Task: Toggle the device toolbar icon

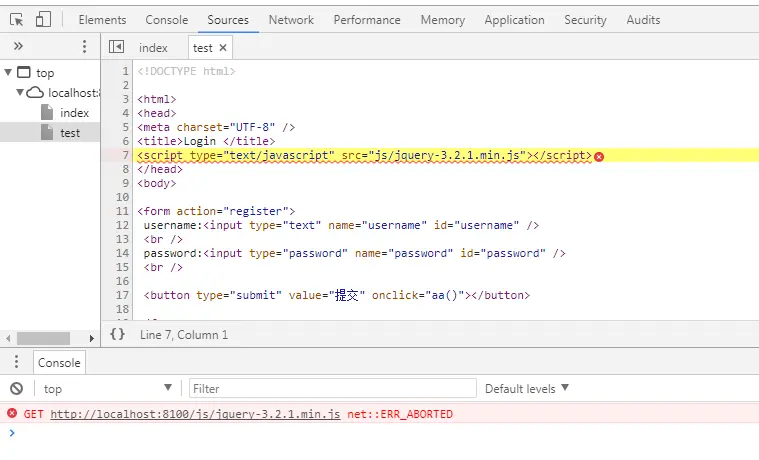Action: click(43, 20)
